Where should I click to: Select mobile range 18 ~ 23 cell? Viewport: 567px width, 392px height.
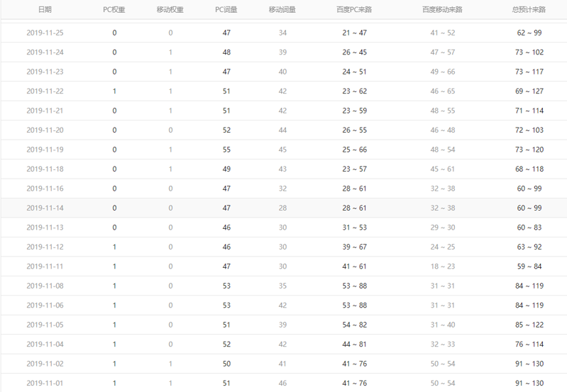443,267
